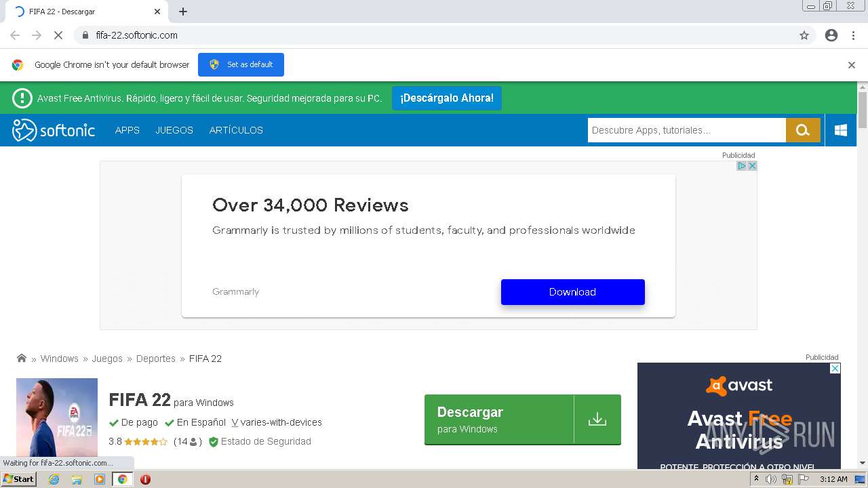Open Chrome's three-dot menu

point(853,35)
